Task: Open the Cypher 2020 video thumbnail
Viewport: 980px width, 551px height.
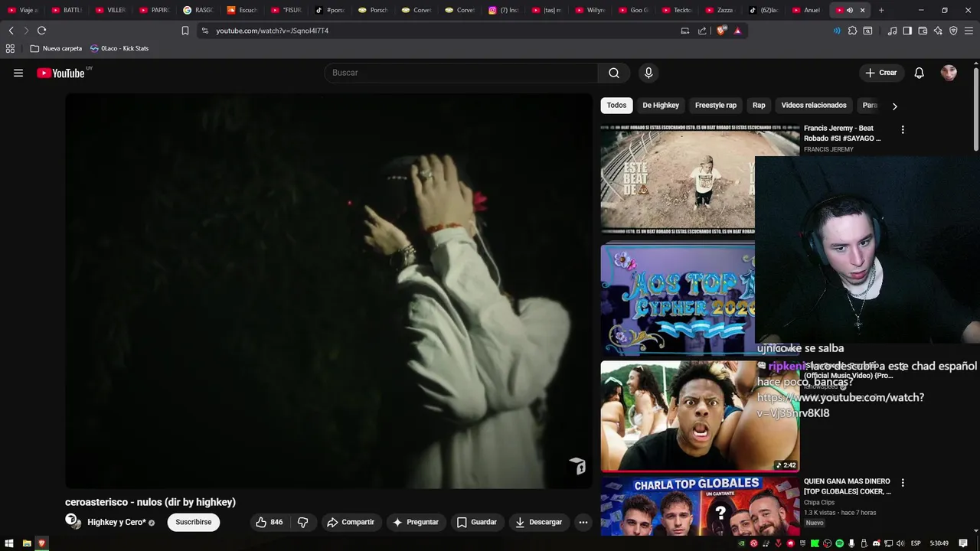Action: coord(678,299)
